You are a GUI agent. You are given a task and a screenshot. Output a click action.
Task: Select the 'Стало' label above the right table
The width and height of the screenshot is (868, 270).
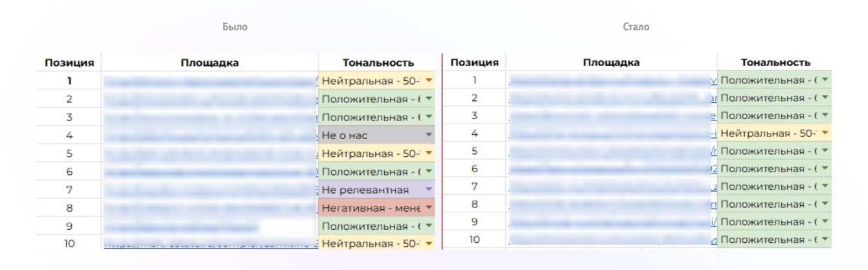click(x=636, y=27)
